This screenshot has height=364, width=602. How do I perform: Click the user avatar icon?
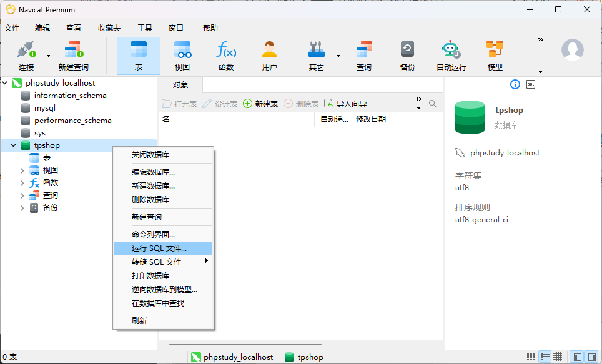point(573,50)
